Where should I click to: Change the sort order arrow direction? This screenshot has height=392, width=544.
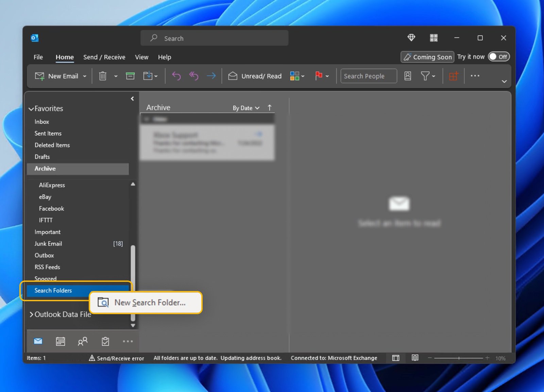269,107
